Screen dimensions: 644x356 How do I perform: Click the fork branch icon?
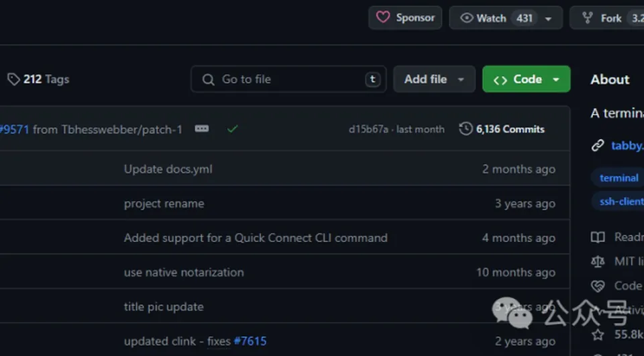point(588,18)
